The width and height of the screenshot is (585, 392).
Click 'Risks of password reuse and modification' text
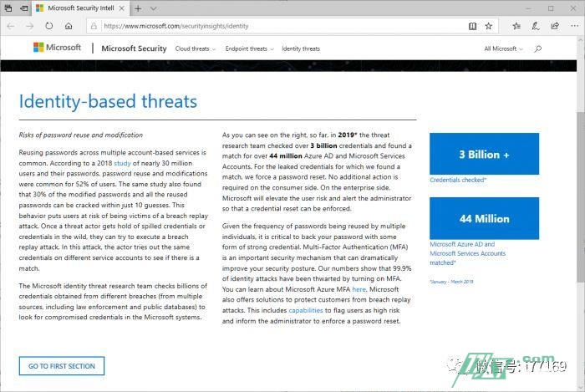click(81, 135)
